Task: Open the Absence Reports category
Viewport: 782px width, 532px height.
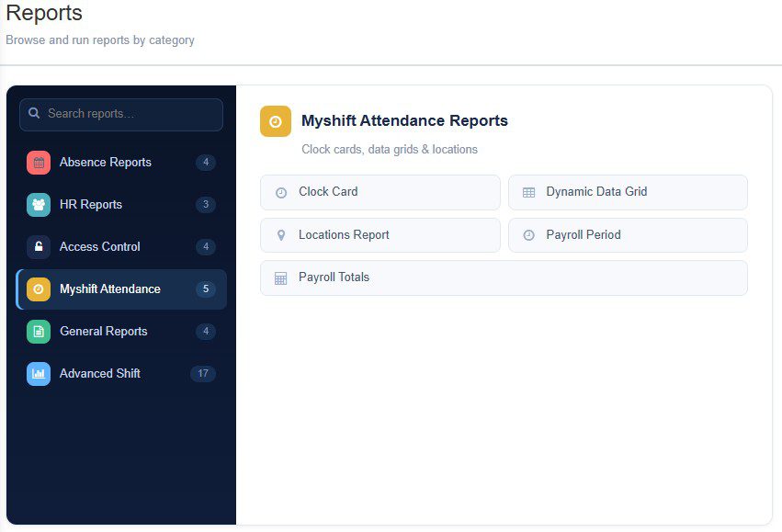Action: click(x=121, y=163)
